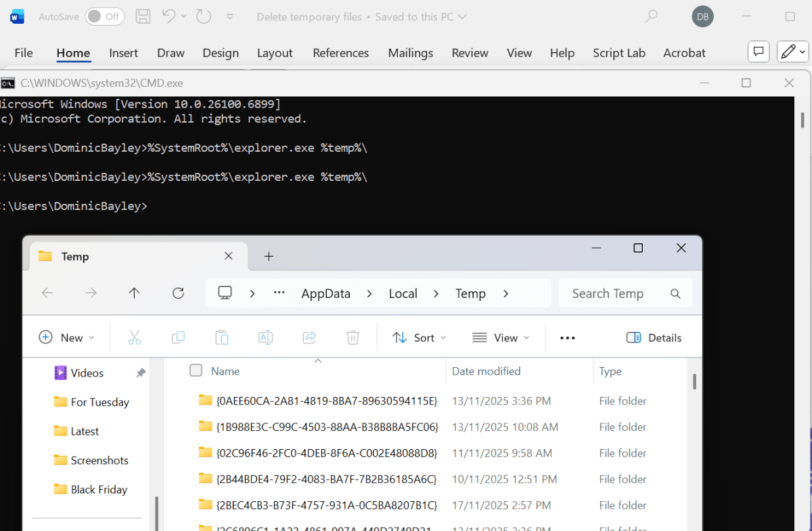The height and width of the screenshot is (531, 812).
Task: Click the Copy icon in Explorer toolbar
Action: point(178,337)
